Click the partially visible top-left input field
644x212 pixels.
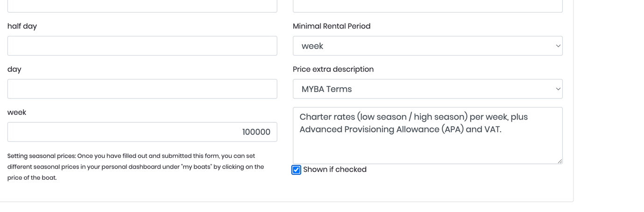[142, 6]
